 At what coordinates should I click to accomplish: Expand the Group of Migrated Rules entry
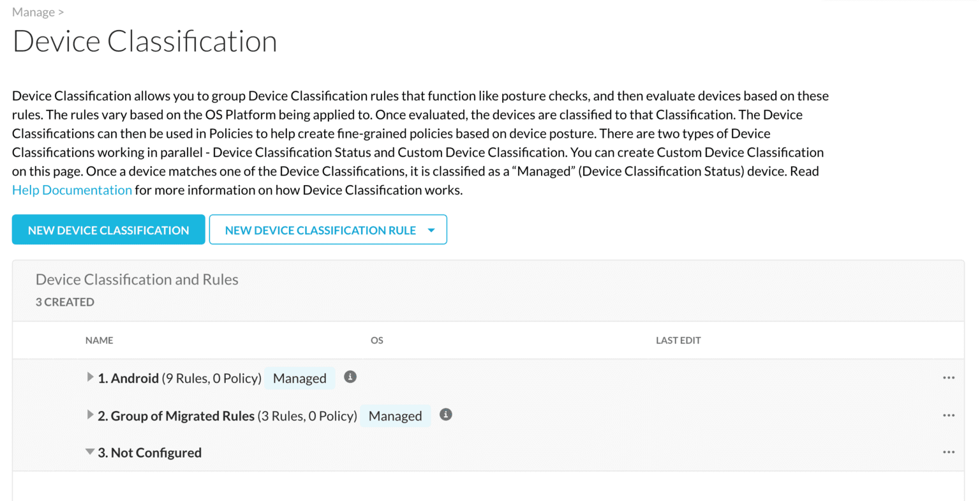[90, 414]
